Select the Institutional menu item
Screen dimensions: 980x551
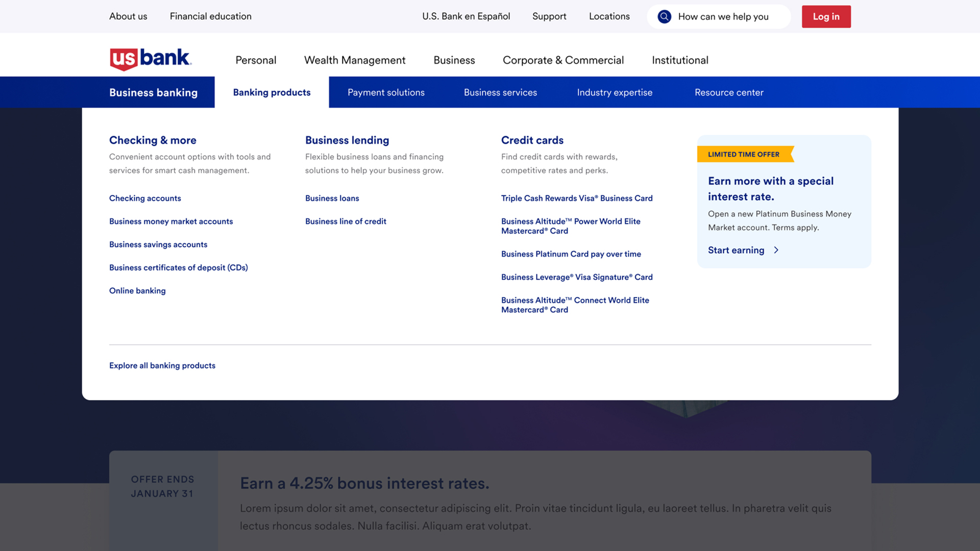tap(680, 60)
